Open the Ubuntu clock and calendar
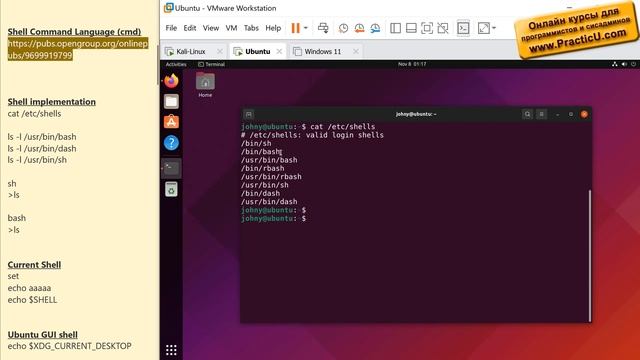 point(412,64)
